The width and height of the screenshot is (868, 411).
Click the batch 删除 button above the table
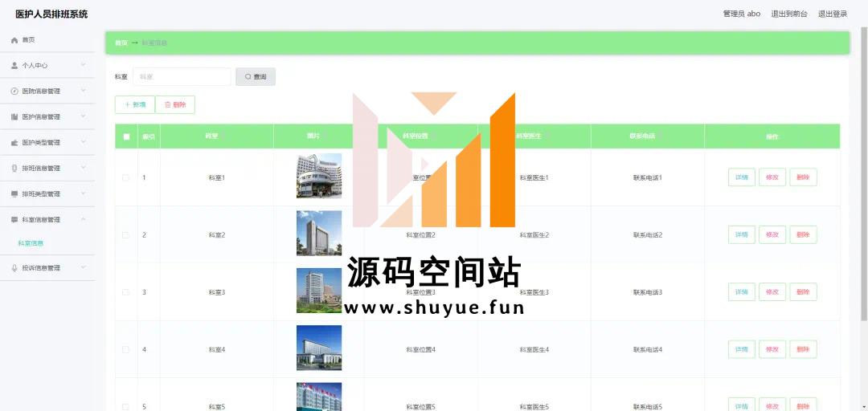click(x=175, y=104)
